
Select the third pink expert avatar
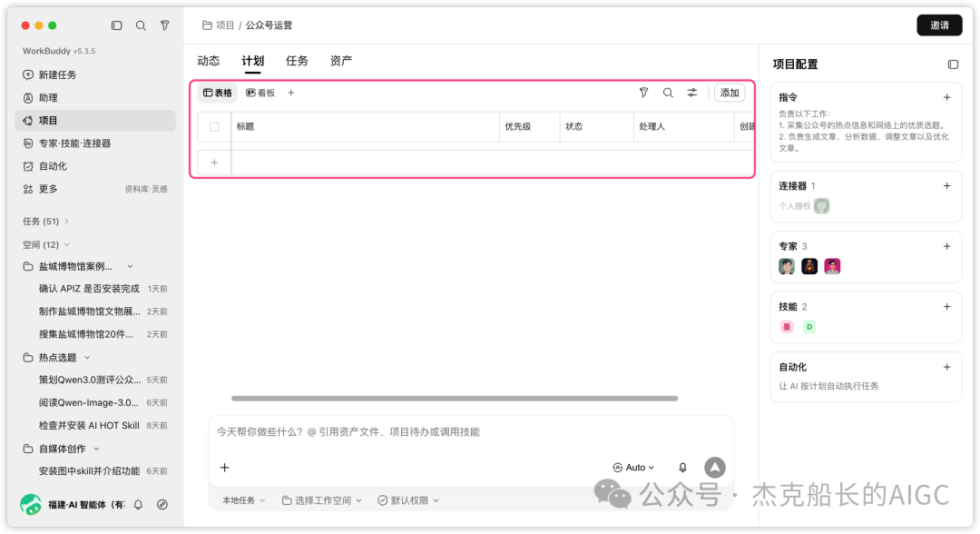[x=832, y=266]
